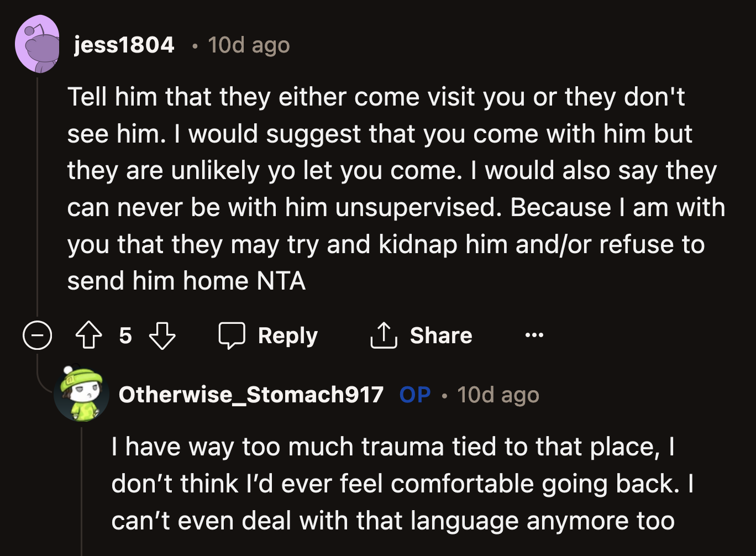Click OP's reply text about trauma

coord(387,484)
